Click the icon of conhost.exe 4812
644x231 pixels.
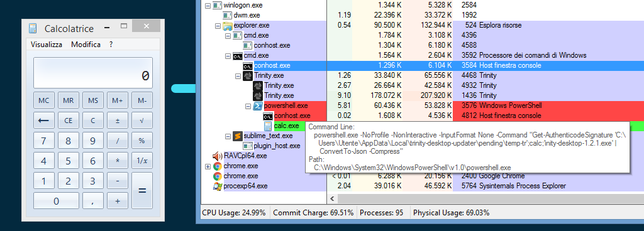[268, 115]
